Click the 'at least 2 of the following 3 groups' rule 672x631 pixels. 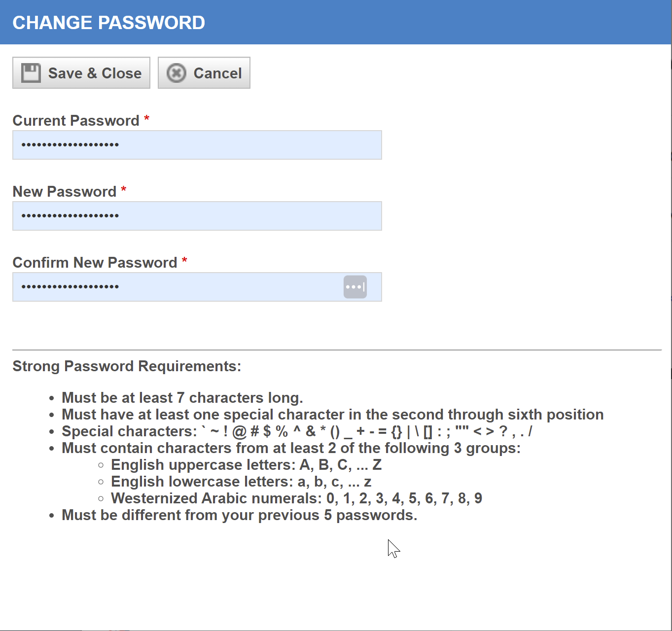pyautogui.click(x=291, y=448)
